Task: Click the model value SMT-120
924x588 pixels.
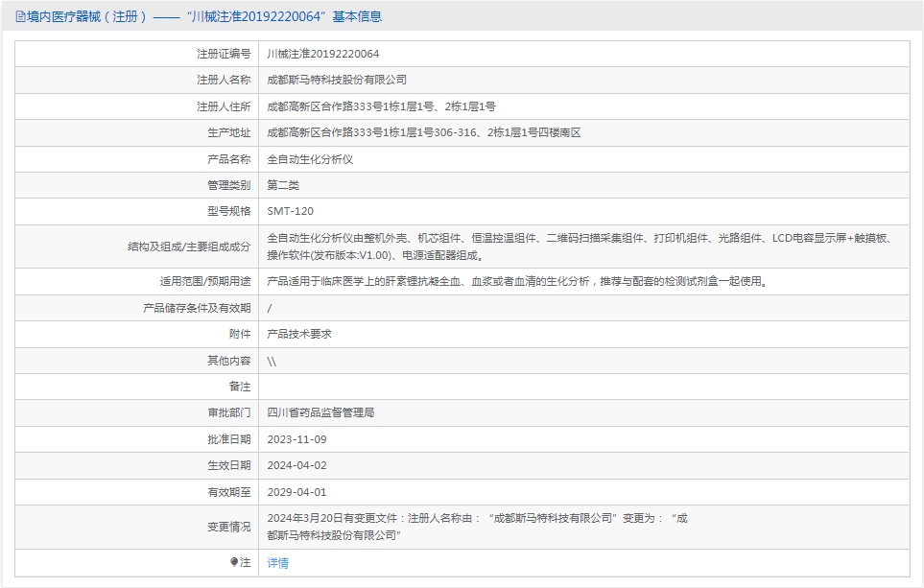Action: (x=290, y=211)
